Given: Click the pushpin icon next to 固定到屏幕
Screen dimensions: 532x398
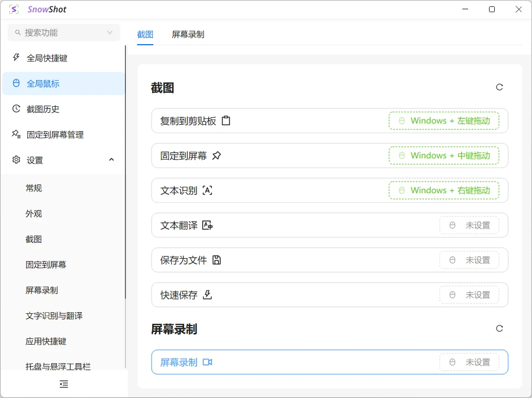Looking at the screenshot, I should 217,155.
